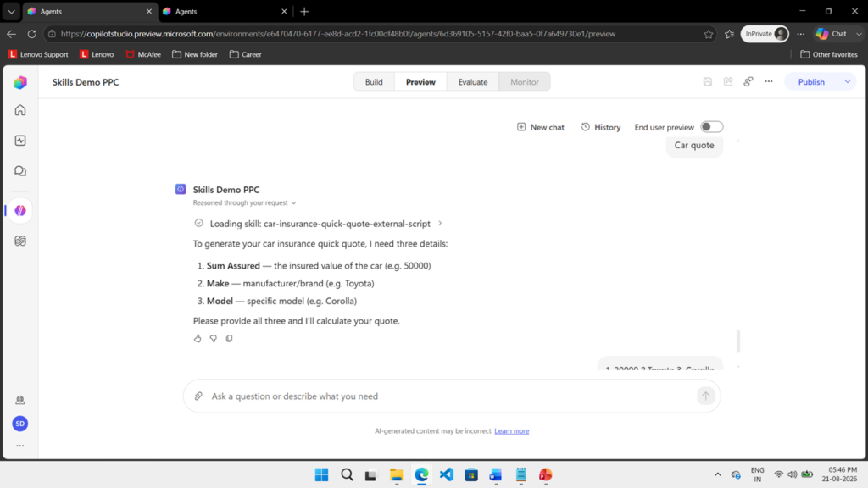Image resolution: width=868 pixels, height=488 pixels.
Task: Click the browser back arrow
Action: (12, 34)
